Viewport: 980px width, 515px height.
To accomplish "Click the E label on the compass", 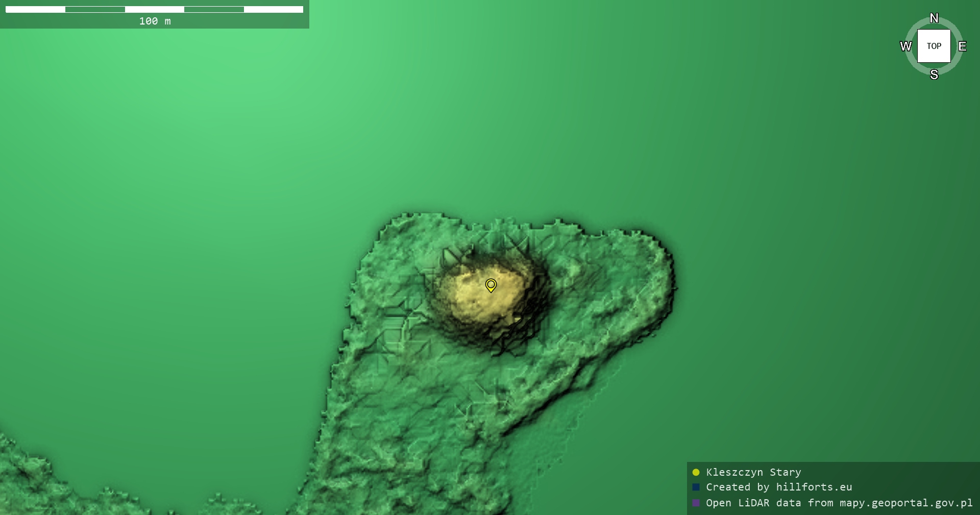I will click(x=962, y=46).
